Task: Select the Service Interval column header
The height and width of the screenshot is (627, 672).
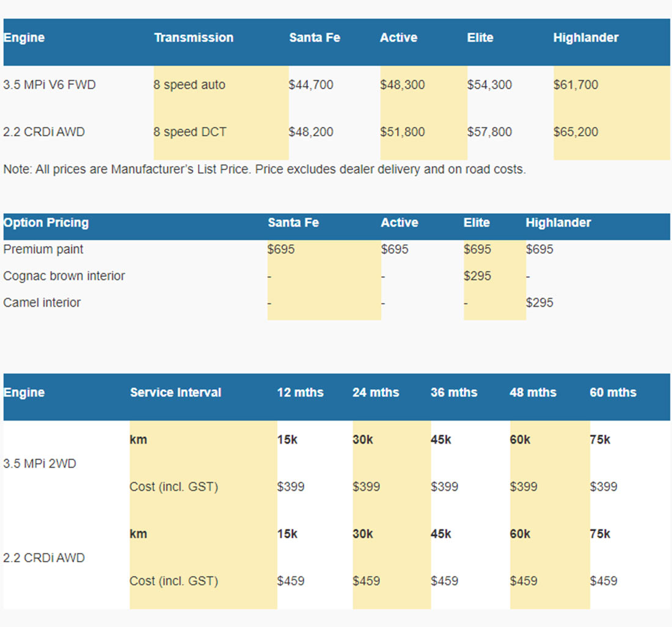Action: [x=175, y=393]
